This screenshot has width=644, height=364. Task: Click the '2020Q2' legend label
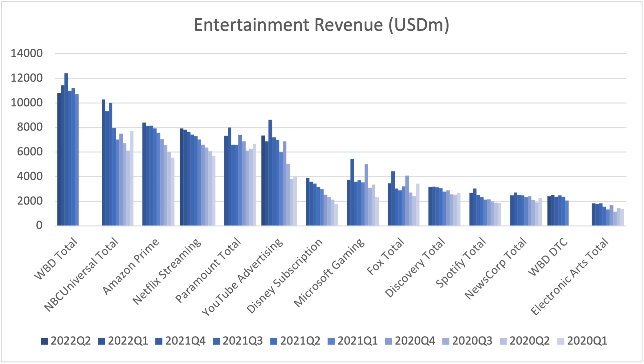[x=529, y=341]
